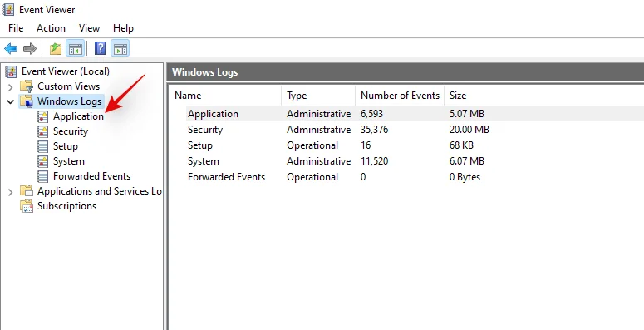This screenshot has height=330, width=644.
Task: Open the View menu
Action: click(x=89, y=28)
